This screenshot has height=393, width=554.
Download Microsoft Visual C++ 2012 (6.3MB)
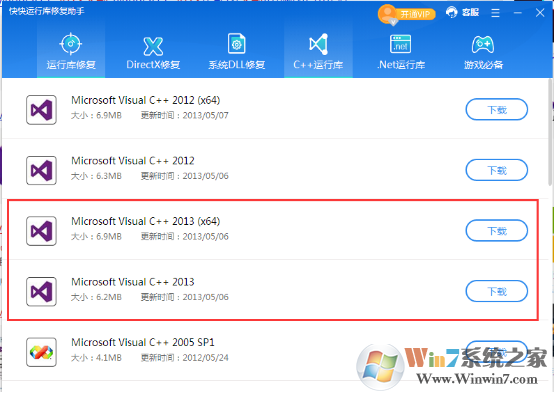pos(496,170)
